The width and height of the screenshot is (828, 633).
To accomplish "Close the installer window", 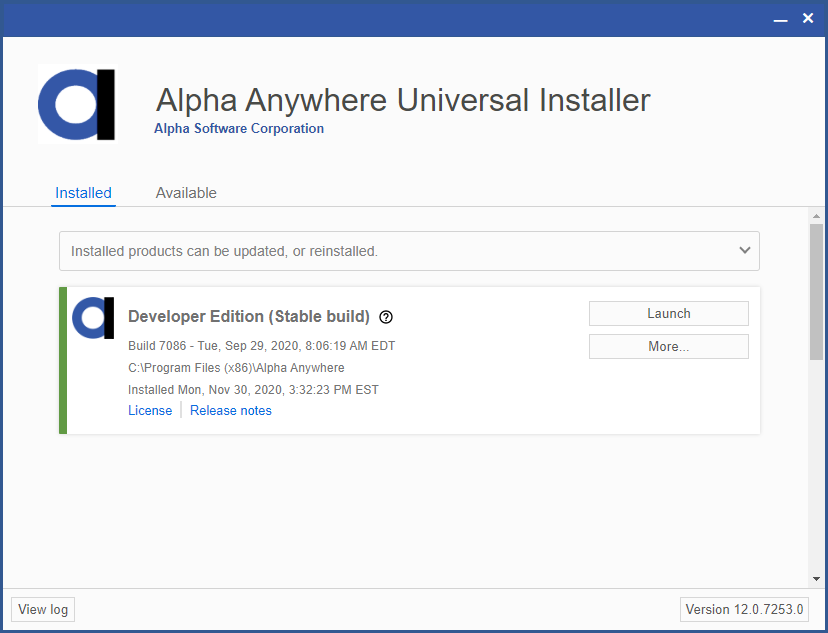I will (808, 18).
